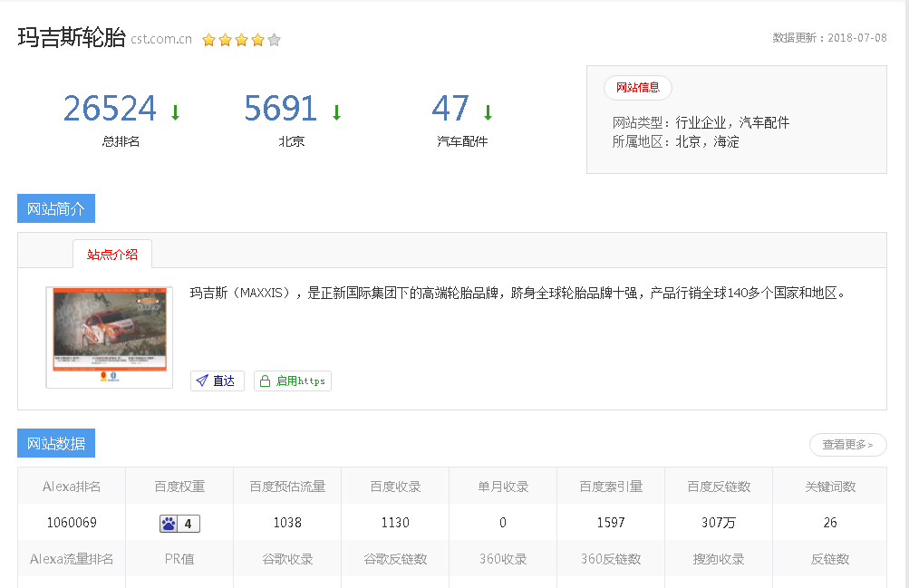
Task: Click the 百度索引量 value 1597
Action: pyautogui.click(x=611, y=523)
